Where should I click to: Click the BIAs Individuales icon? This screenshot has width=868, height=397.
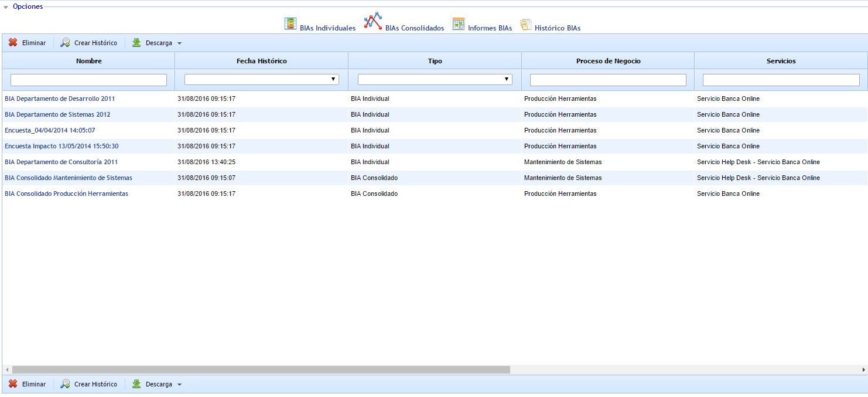coord(290,24)
